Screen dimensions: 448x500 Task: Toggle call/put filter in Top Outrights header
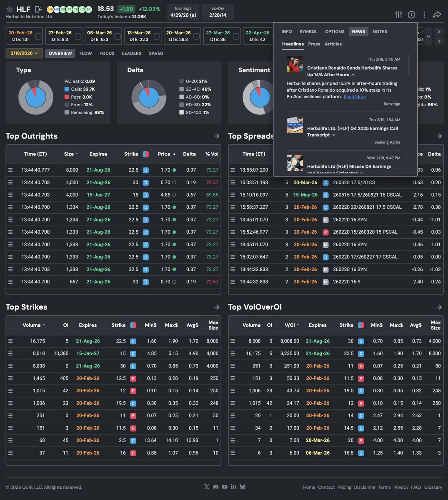click(145, 154)
